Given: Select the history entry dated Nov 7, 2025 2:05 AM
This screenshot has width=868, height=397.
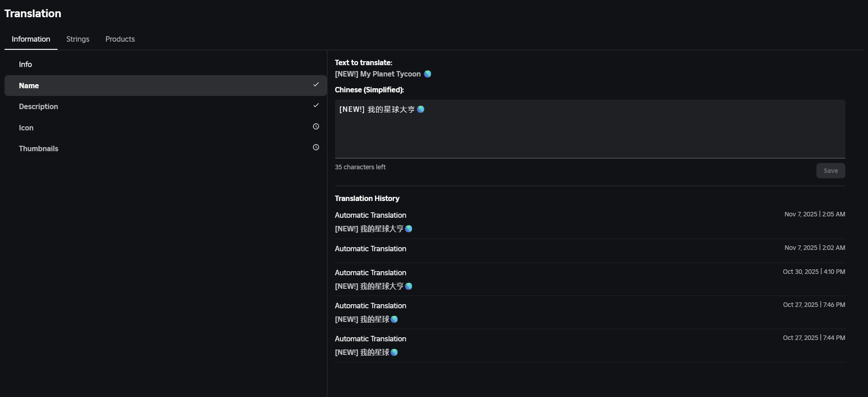Looking at the screenshot, I should click(590, 222).
